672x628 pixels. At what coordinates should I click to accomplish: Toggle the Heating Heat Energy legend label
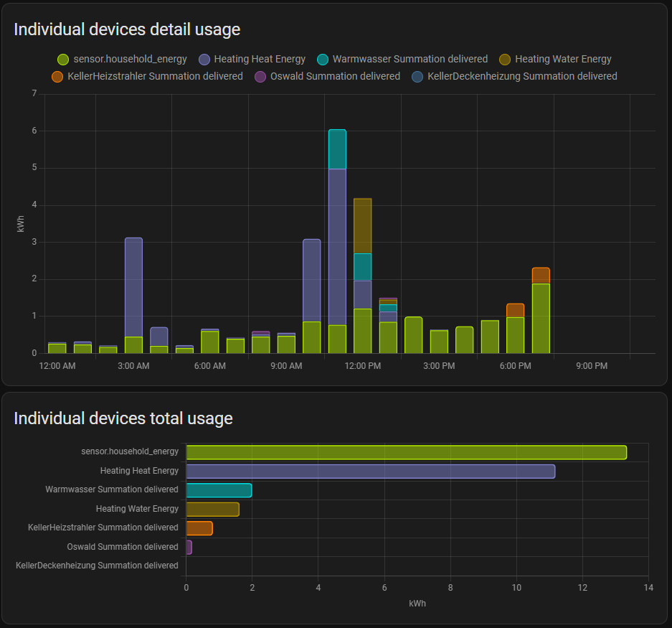(x=259, y=60)
